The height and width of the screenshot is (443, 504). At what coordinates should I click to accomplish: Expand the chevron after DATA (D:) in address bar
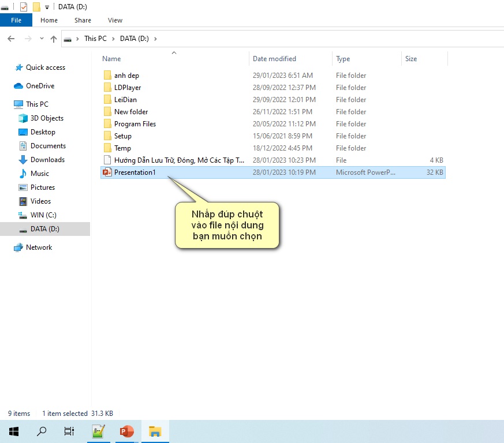point(155,39)
